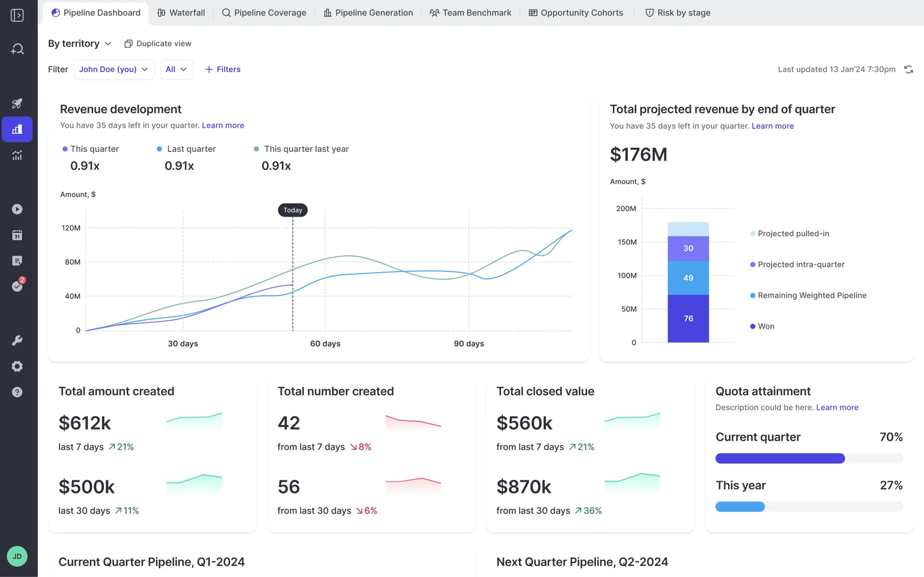Image resolution: width=924 pixels, height=577 pixels.
Task: Click the bar segment labeled 30
Action: tap(688, 248)
